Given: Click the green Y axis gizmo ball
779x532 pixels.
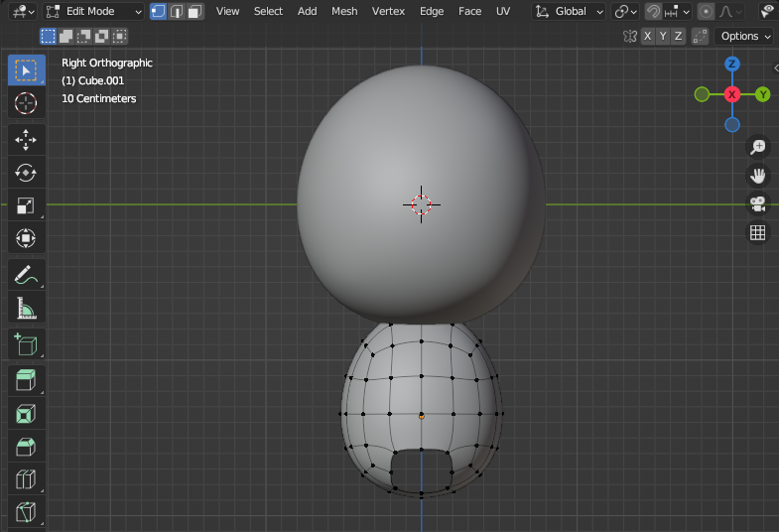Looking at the screenshot, I should point(762,94).
